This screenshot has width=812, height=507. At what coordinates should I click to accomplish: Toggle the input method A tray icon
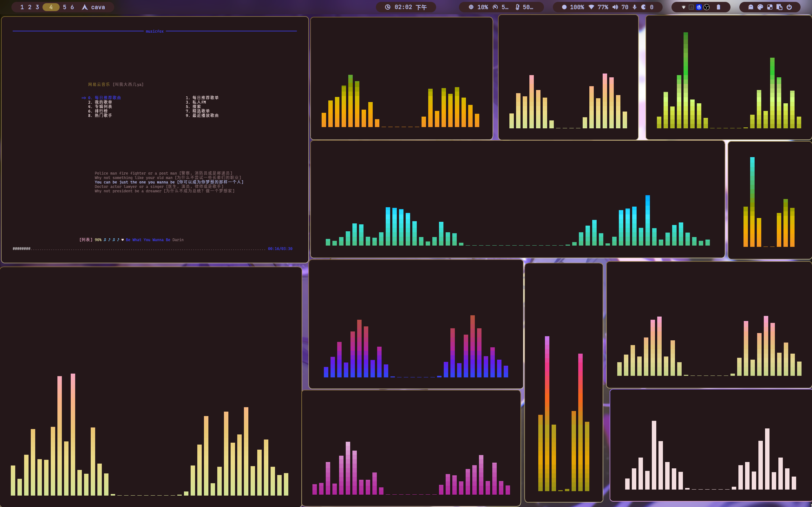(x=691, y=7)
